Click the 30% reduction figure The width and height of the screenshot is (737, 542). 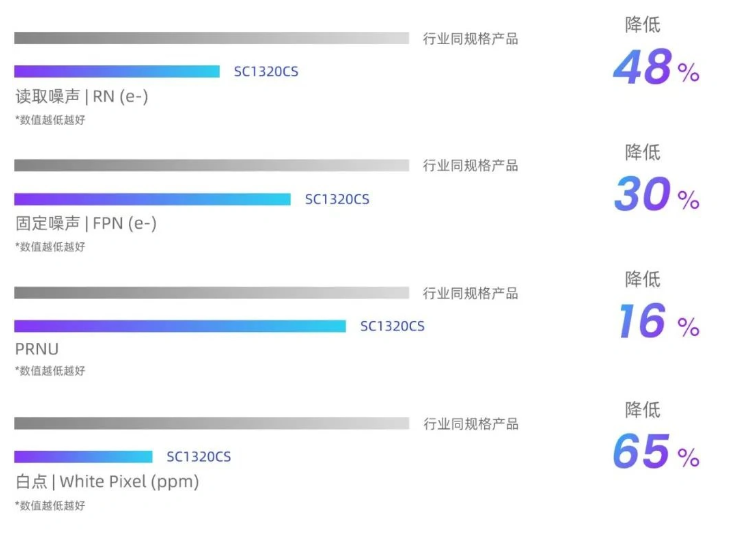coord(655,195)
